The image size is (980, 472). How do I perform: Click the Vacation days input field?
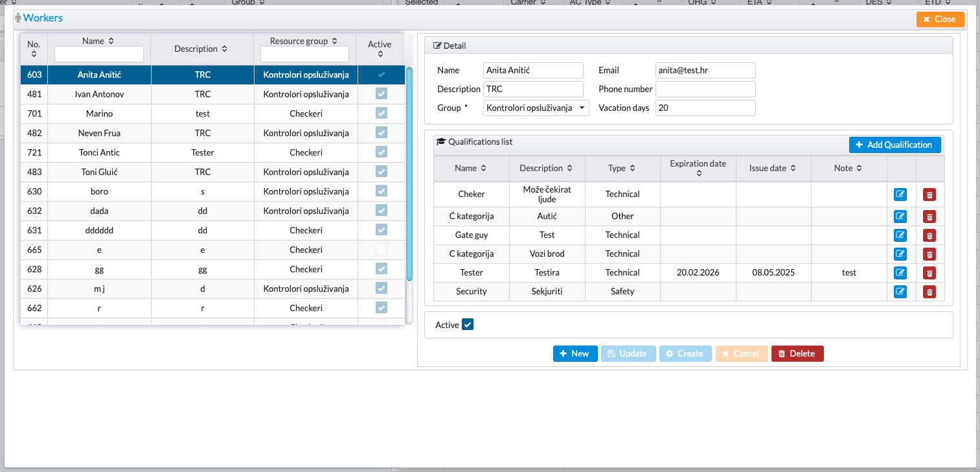pyautogui.click(x=705, y=108)
